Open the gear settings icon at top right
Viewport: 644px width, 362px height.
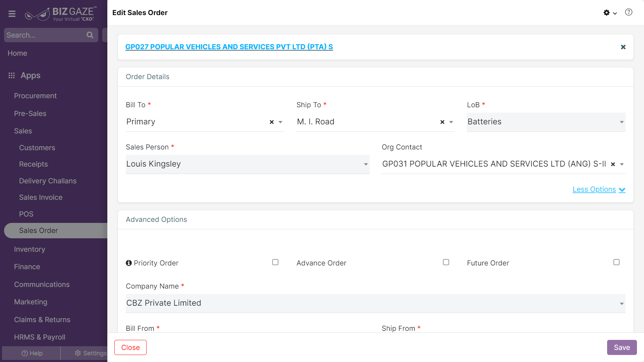coord(606,13)
